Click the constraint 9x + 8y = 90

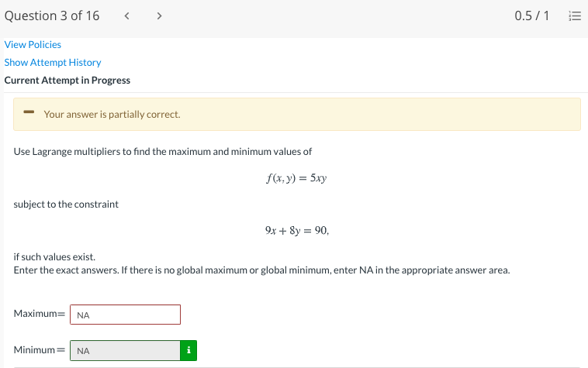(296, 230)
